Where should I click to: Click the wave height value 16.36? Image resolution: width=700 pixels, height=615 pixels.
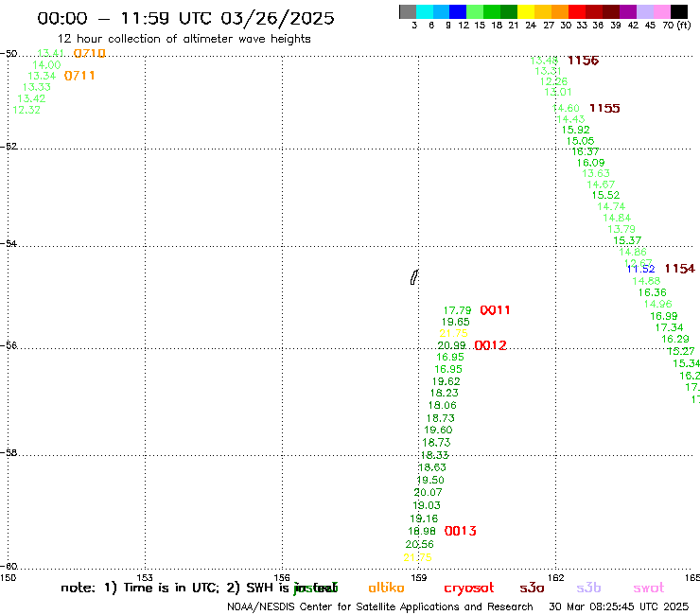coord(653,292)
